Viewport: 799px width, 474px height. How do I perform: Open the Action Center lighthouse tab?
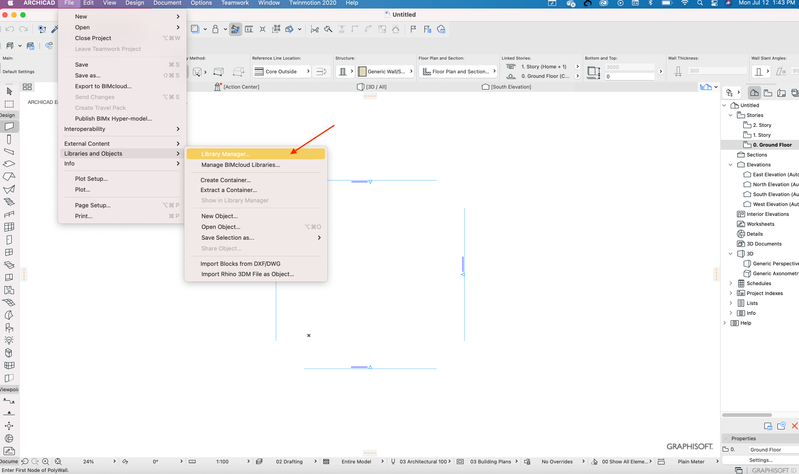pyautogui.click(x=236, y=87)
